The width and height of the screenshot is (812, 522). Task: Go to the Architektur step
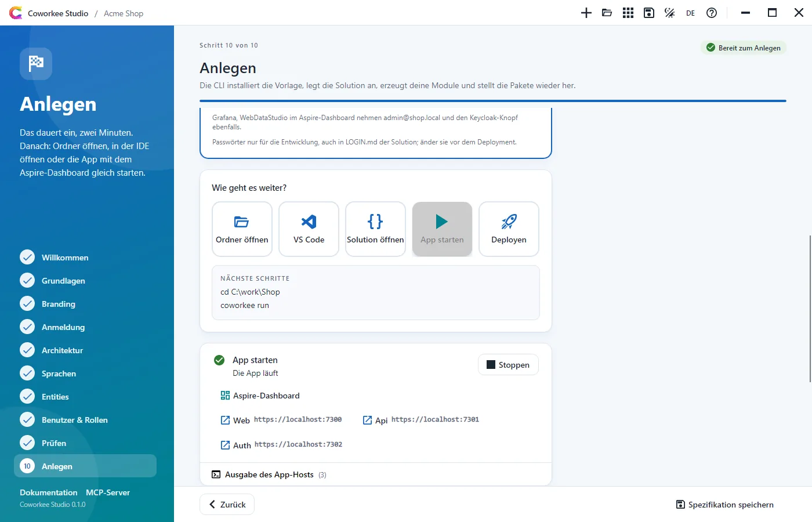point(85,350)
